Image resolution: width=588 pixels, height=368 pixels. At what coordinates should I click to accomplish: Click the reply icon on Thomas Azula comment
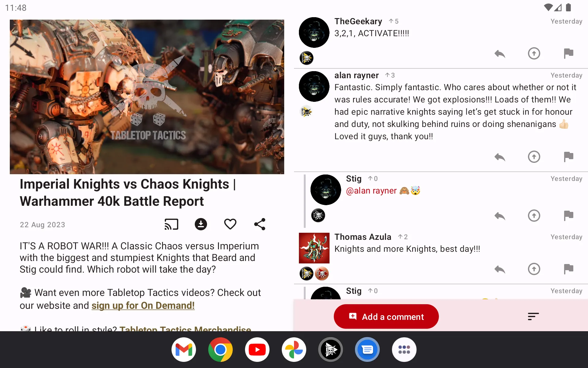click(499, 269)
